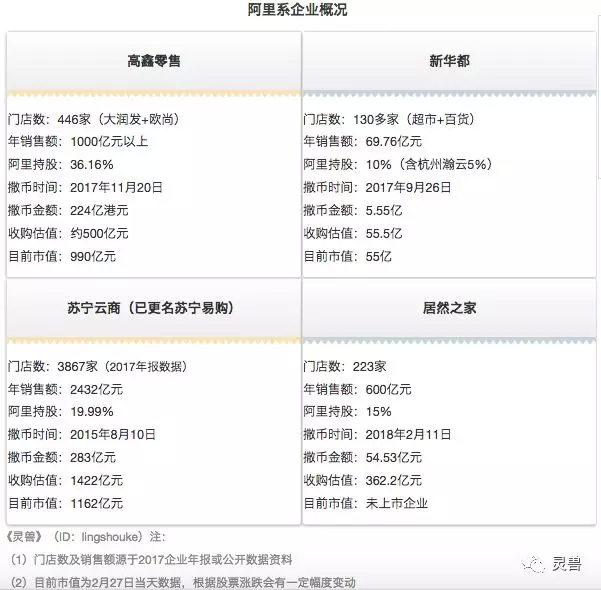Click 阿里持股：36.16%

(x=61, y=165)
